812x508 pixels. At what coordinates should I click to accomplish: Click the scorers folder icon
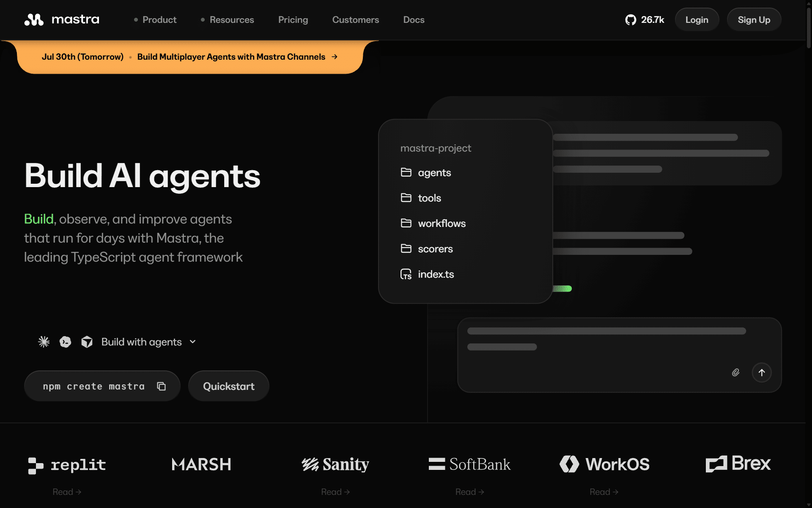[x=406, y=248]
